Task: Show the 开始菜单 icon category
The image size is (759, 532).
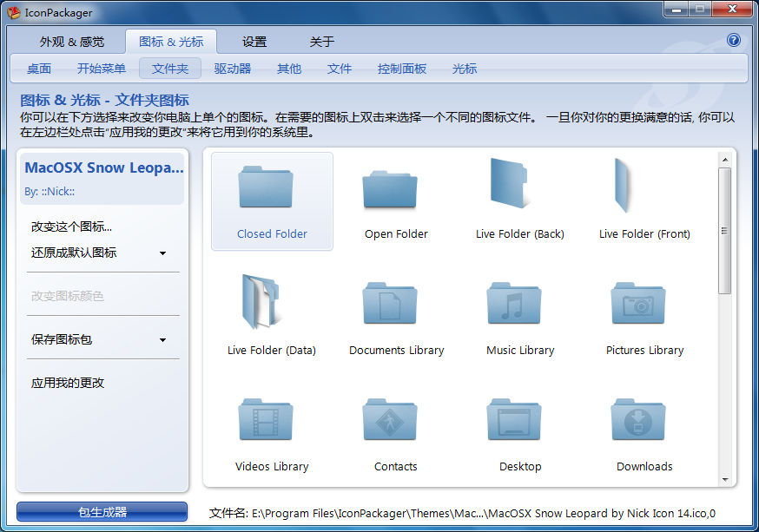Action: [x=102, y=69]
